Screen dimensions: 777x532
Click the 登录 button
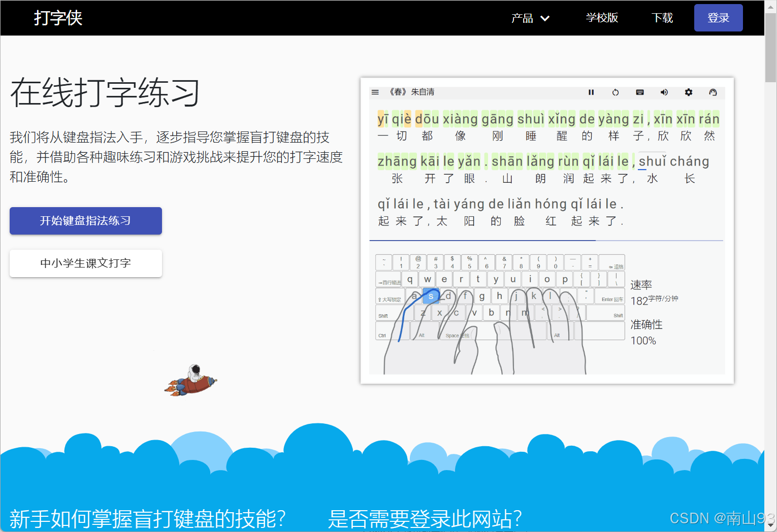[718, 18]
